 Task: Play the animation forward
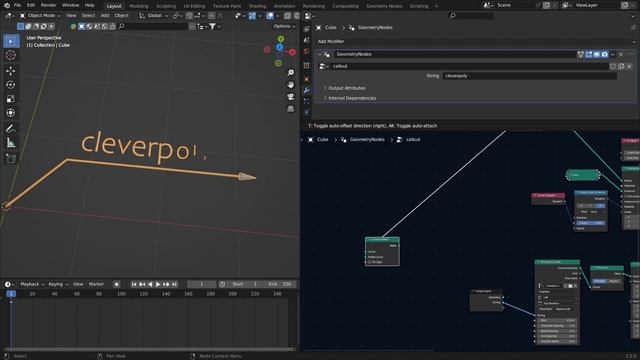158,284
